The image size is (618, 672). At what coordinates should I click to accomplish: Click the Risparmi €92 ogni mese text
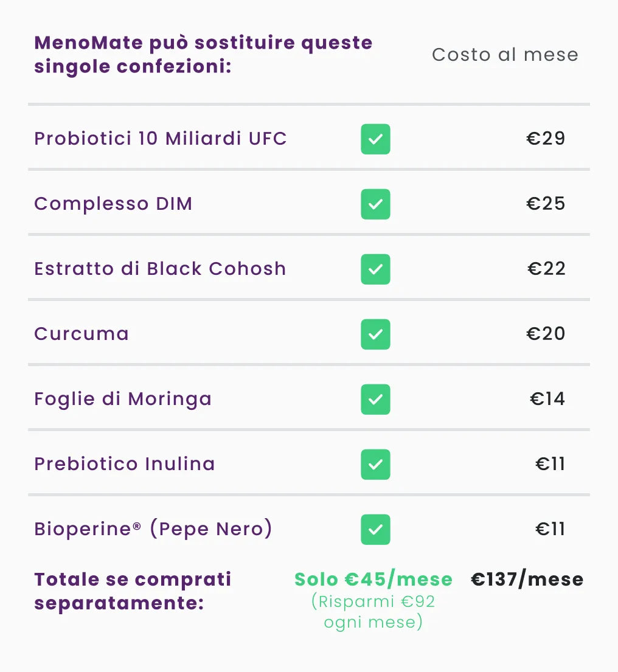point(373,612)
